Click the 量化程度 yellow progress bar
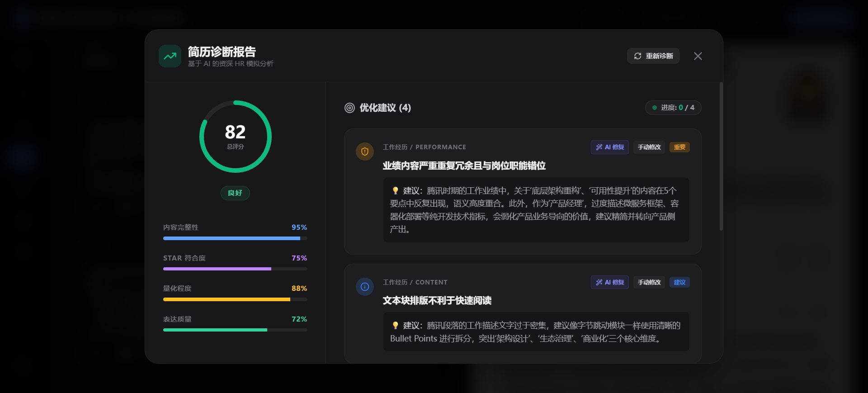Screen dimensions: 868x393 point(235,299)
